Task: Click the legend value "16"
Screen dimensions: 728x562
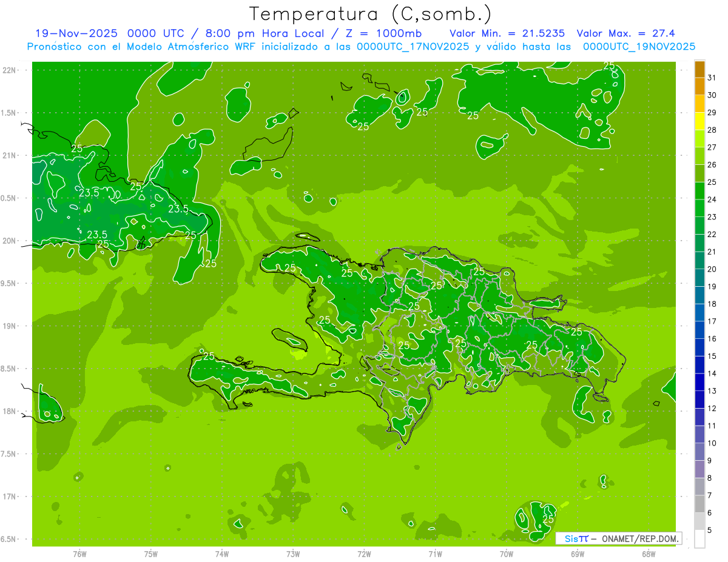Action: tap(712, 339)
